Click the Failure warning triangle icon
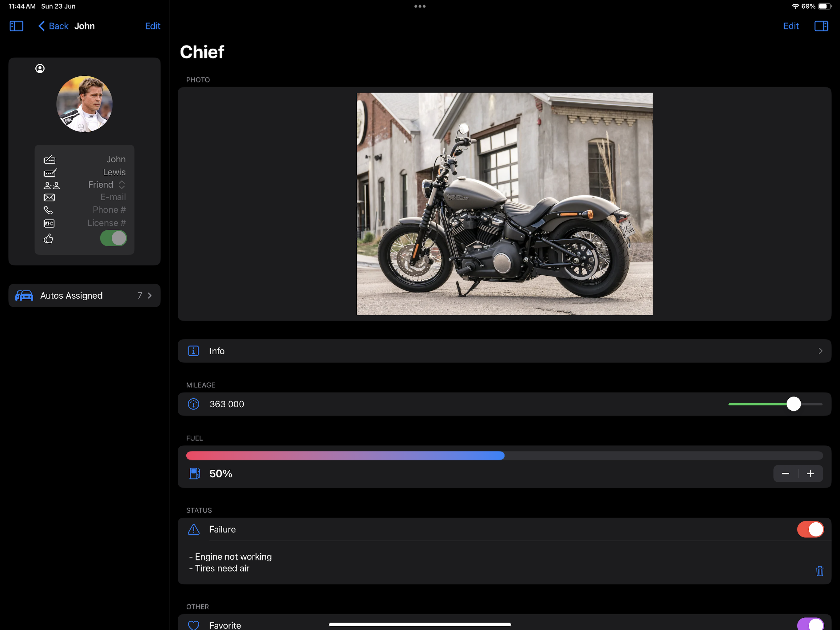This screenshot has width=840, height=630. [193, 529]
